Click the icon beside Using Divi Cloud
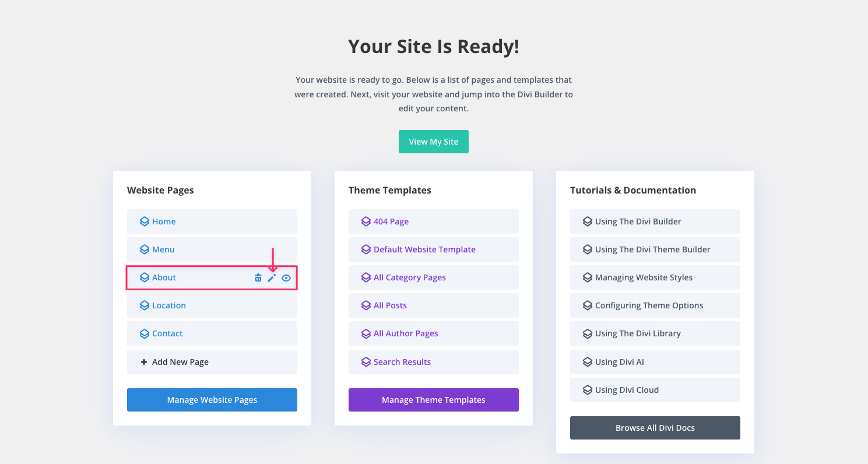Image resolution: width=868 pixels, height=464 pixels. point(587,390)
